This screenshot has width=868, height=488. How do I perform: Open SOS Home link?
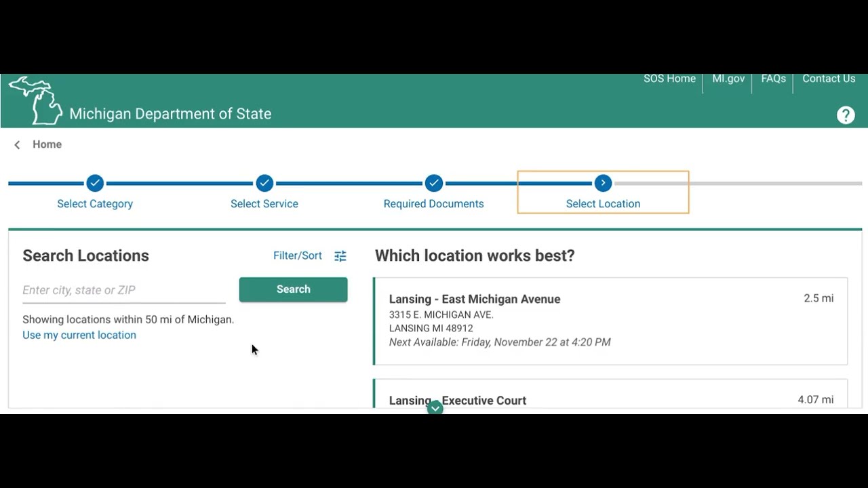click(x=669, y=79)
